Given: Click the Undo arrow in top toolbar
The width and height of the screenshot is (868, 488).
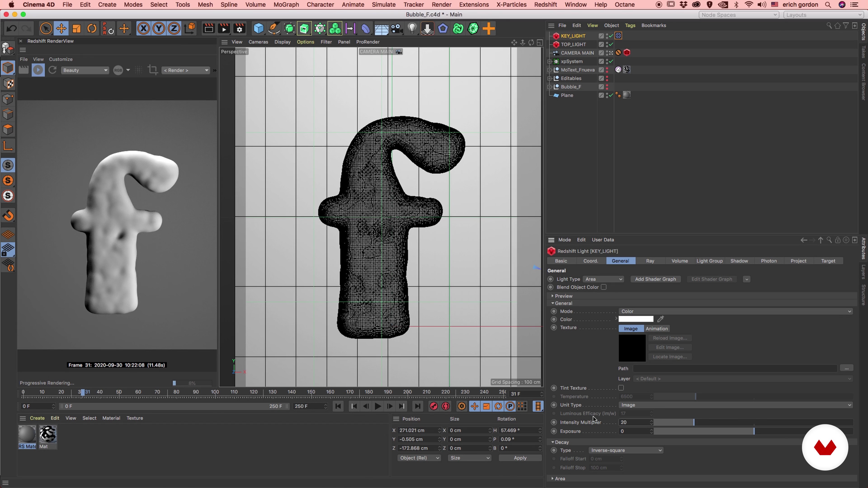Looking at the screenshot, I should (x=12, y=29).
